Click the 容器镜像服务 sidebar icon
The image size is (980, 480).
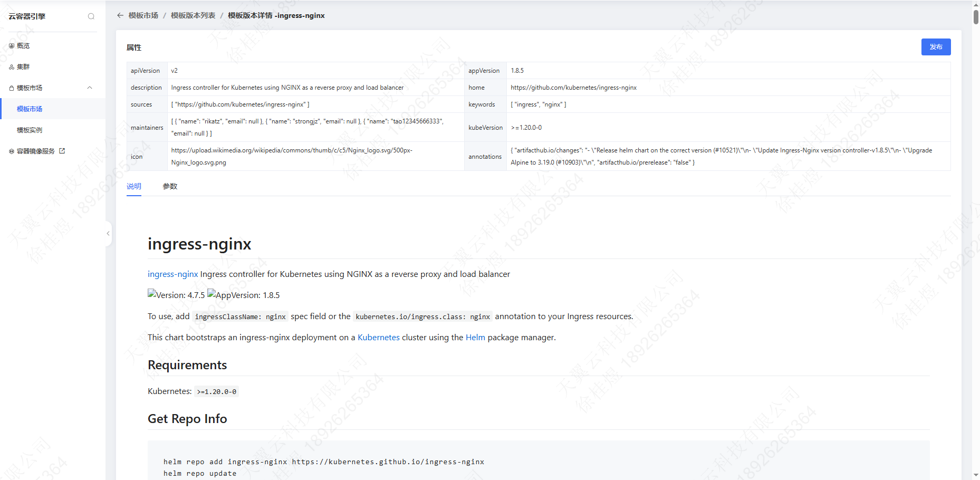tap(12, 151)
